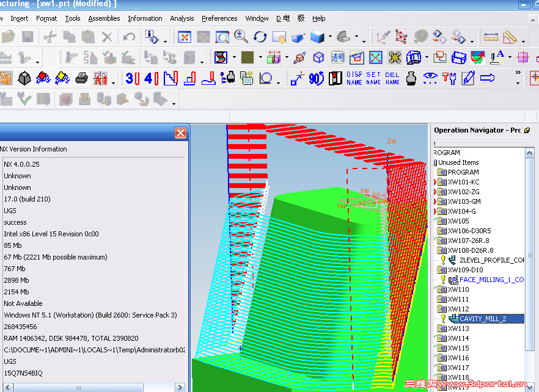The height and width of the screenshot is (392, 539).
Task: Click the Undo arrow icon
Action: (x=130, y=37)
